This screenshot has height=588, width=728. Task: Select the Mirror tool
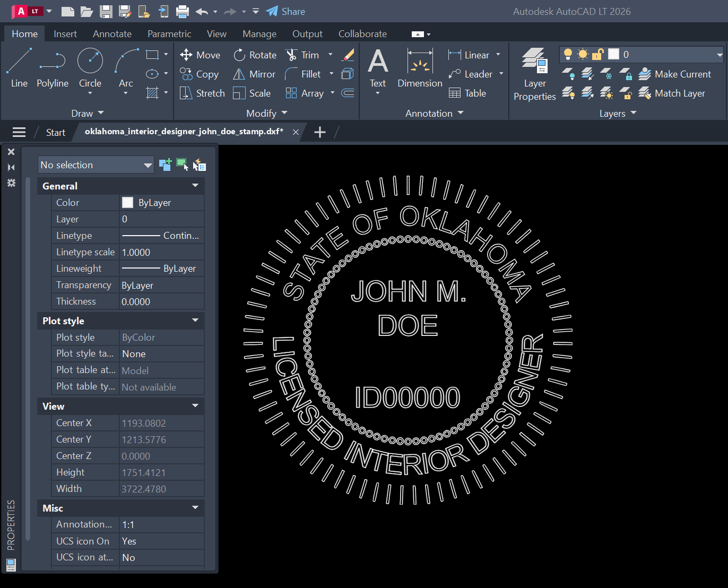point(254,74)
